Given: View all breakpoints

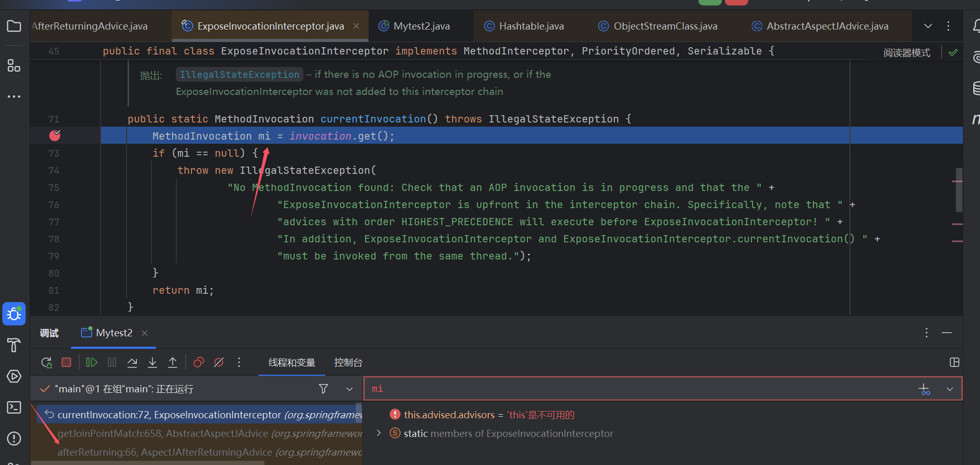Looking at the screenshot, I should pyautogui.click(x=199, y=362).
